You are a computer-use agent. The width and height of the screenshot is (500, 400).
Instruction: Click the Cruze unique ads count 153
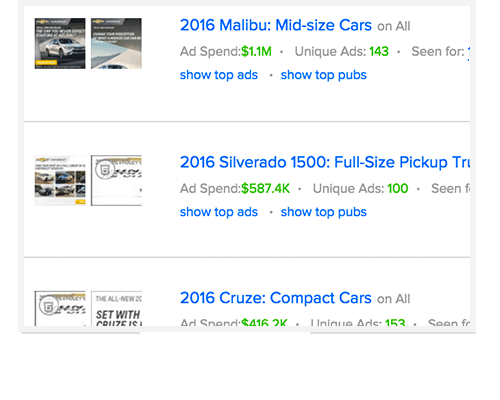395,322
